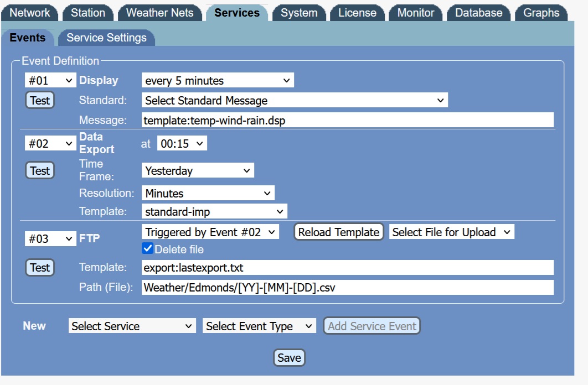Open the Resolution Minutes dropdown

click(208, 194)
